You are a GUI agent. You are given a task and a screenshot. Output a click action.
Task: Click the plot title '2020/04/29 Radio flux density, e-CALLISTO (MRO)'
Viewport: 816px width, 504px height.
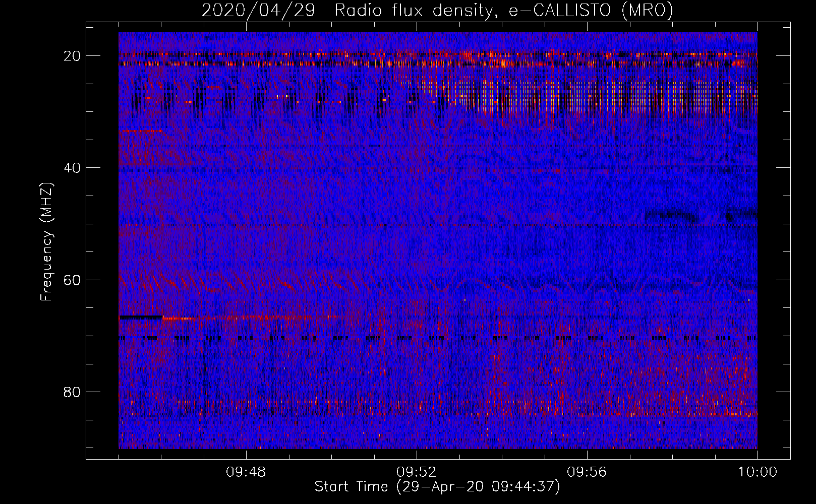pyautogui.click(x=437, y=10)
